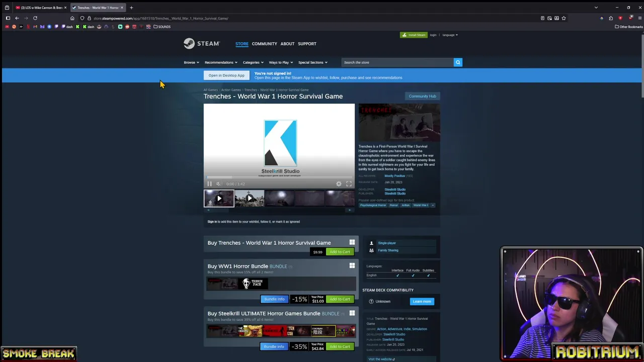Switch to the STORE section
This screenshot has height=362, width=644.
242,44
